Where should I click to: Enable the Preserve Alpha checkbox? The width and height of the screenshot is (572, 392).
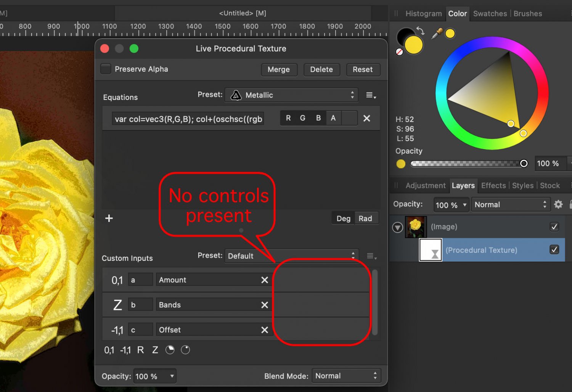pos(106,69)
